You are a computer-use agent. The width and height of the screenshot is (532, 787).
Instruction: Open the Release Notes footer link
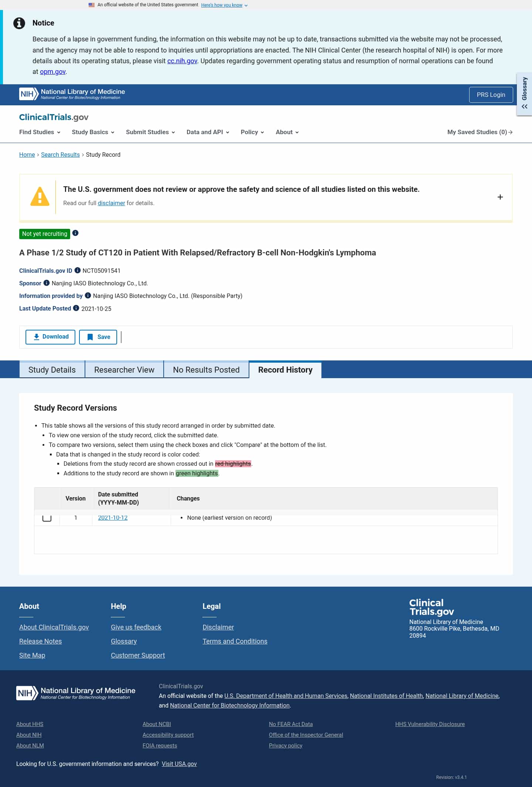(x=40, y=641)
